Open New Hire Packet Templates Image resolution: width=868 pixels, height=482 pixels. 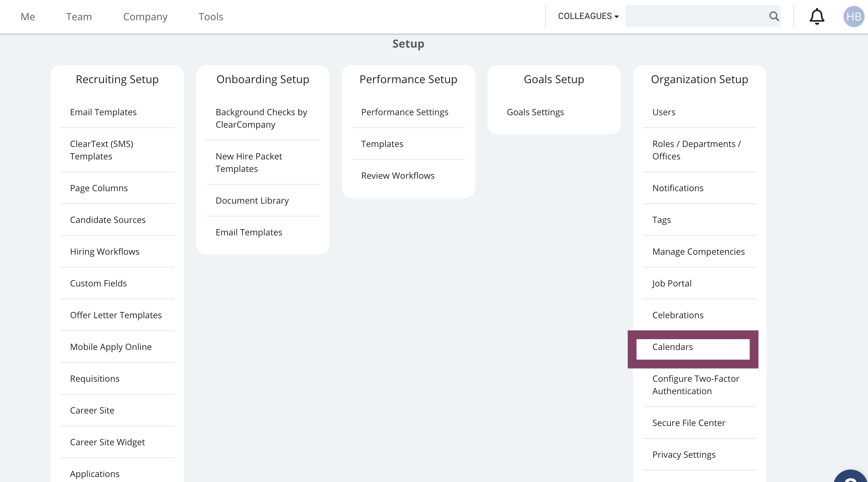pos(249,163)
